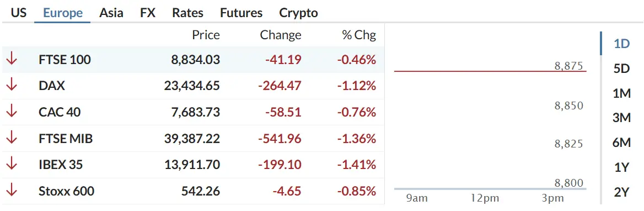The image size is (644, 211).
Task: Open the Rates tab
Action: click(187, 13)
